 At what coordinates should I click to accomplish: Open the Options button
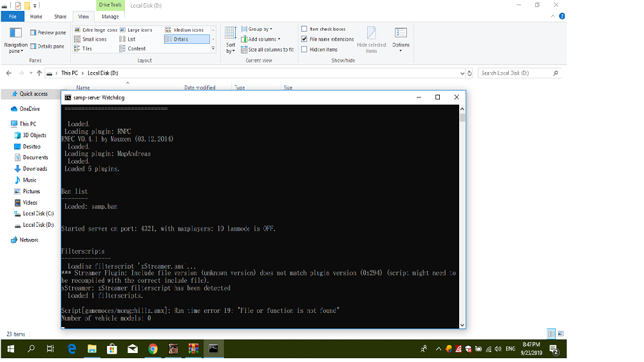click(401, 40)
